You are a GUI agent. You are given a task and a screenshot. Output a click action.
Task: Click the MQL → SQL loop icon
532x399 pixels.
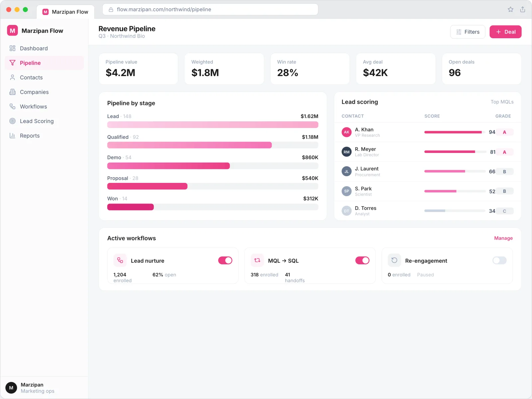coord(257,260)
